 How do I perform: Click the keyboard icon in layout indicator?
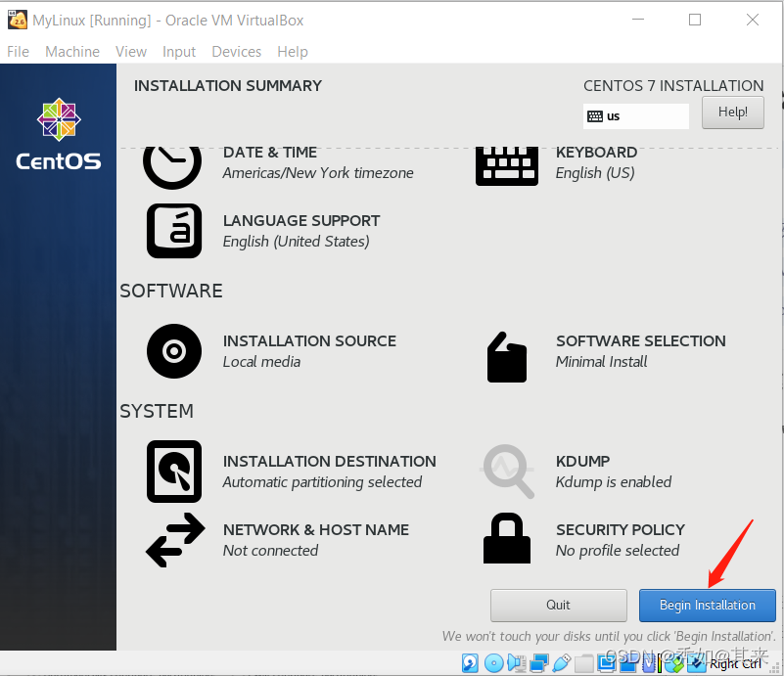pyautogui.click(x=595, y=116)
